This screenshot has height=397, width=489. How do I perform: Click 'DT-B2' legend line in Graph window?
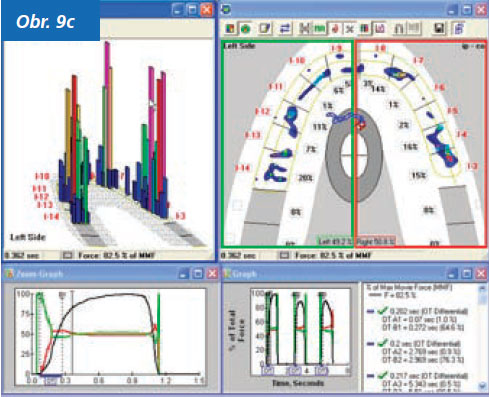click(x=423, y=360)
